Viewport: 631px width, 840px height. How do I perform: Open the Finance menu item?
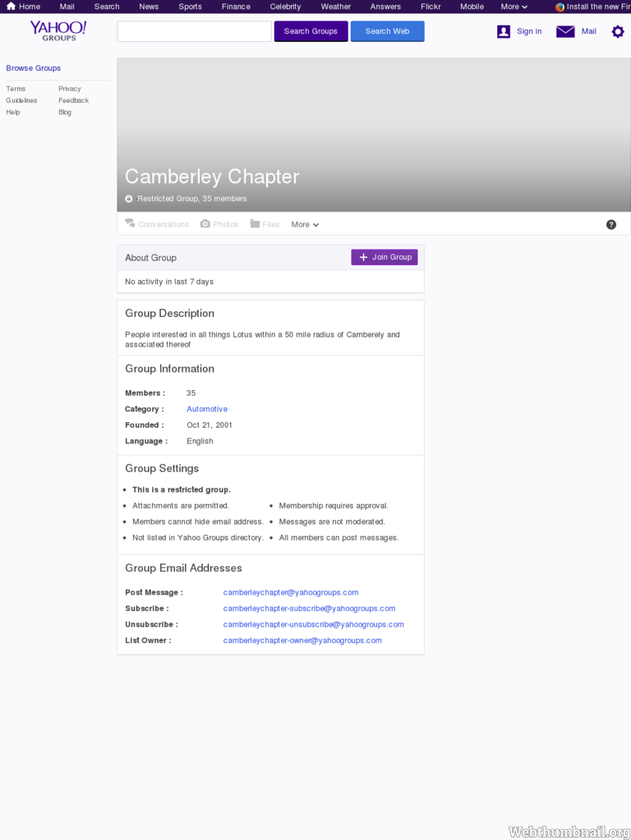tap(236, 7)
